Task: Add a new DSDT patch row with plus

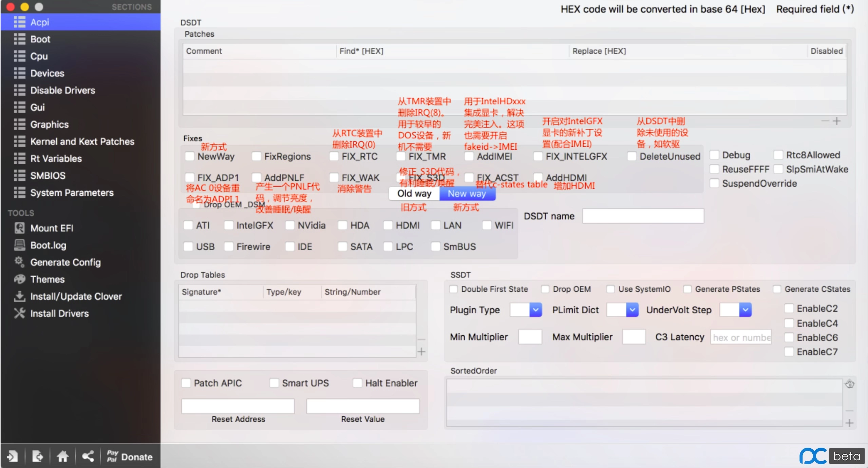Action: coord(836,121)
